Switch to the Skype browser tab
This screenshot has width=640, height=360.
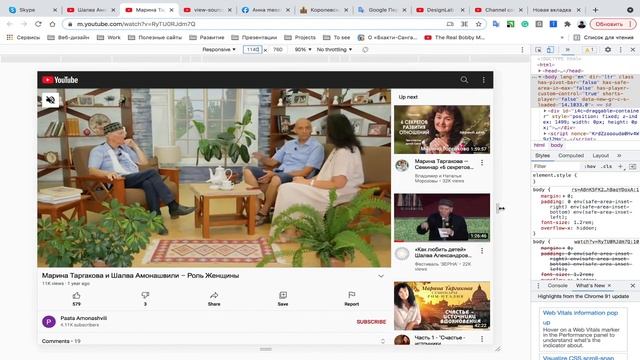coord(34,10)
